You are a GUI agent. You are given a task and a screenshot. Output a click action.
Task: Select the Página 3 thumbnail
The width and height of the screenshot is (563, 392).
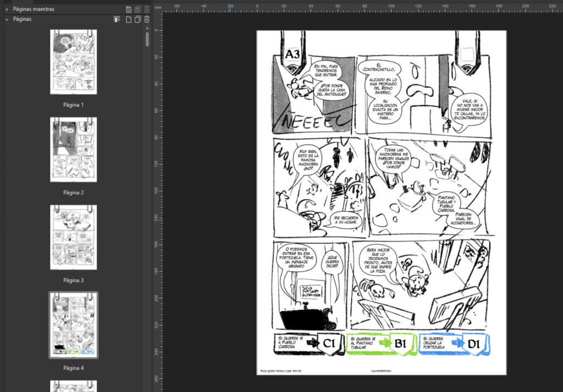pos(74,238)
